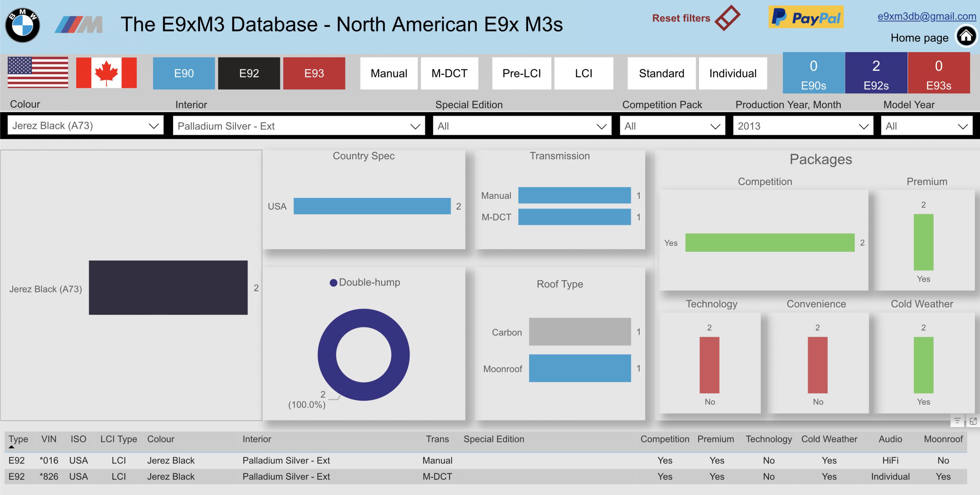Filter by the USA flag
Image resolution: width=980 pixels, height=495 pixels.
point(38,73)
